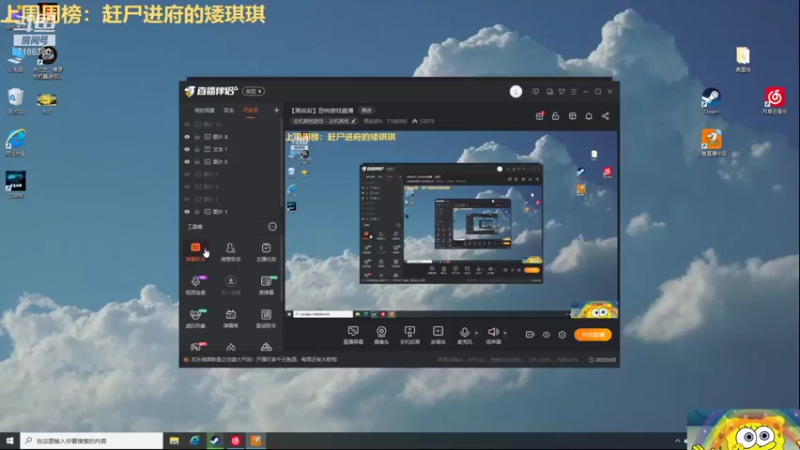Viewport: 800px width, 450px height.
Task: Open the 视频连麦 video co-stream tool
Action: (x=195, y=285)
